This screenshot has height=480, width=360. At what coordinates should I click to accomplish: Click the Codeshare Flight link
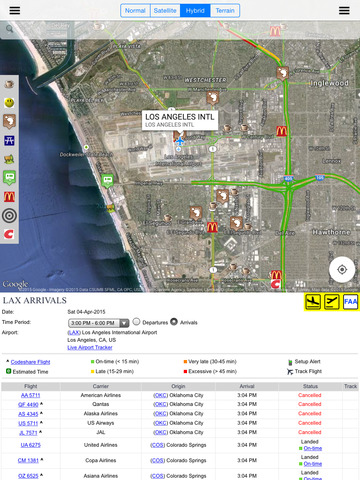point(30,362)
